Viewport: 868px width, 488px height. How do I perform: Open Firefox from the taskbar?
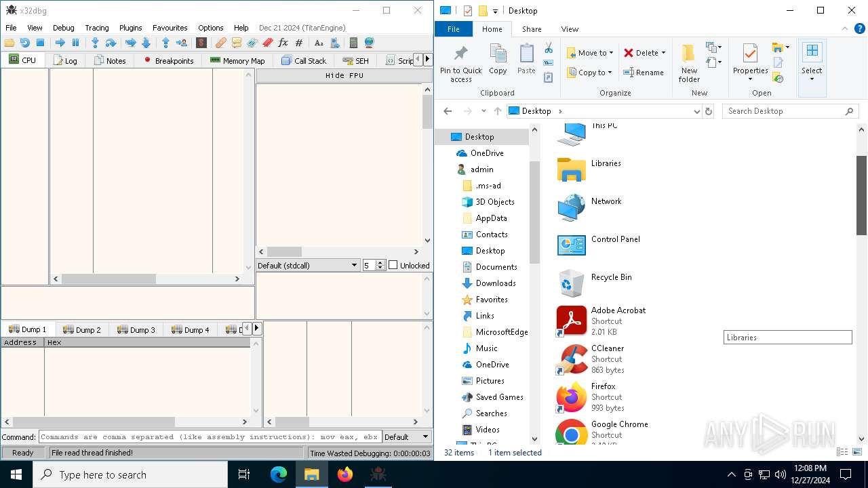pyautogui.click(x=345, y=474)
